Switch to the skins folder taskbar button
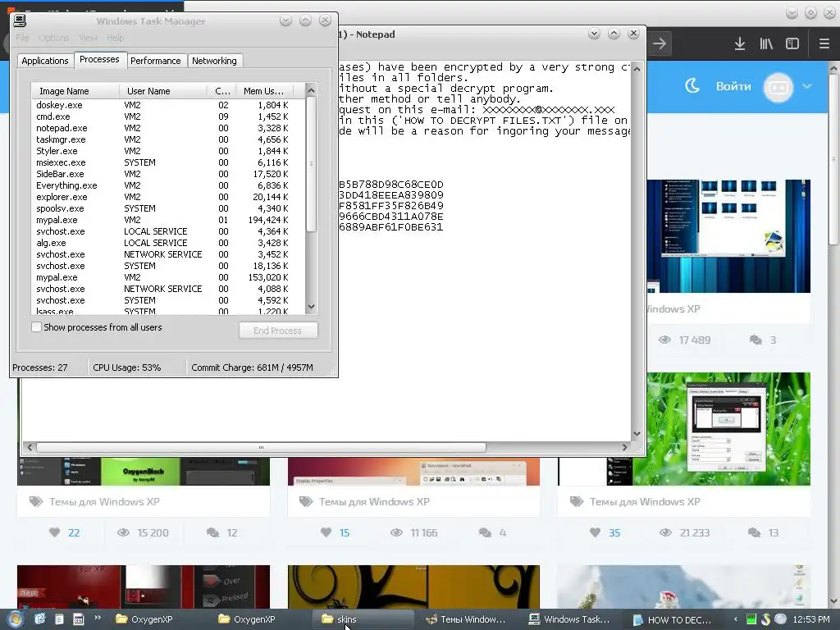This screenshot has height=630, width=840. point(365,619)
